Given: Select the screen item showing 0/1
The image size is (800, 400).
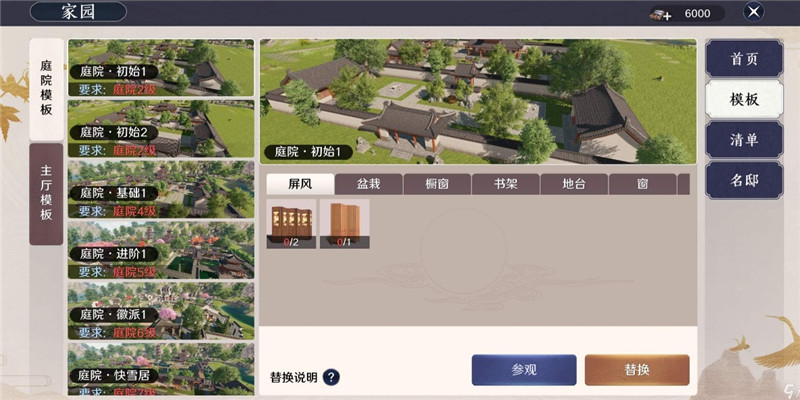Looking at the screenshot, I should 345,224.
